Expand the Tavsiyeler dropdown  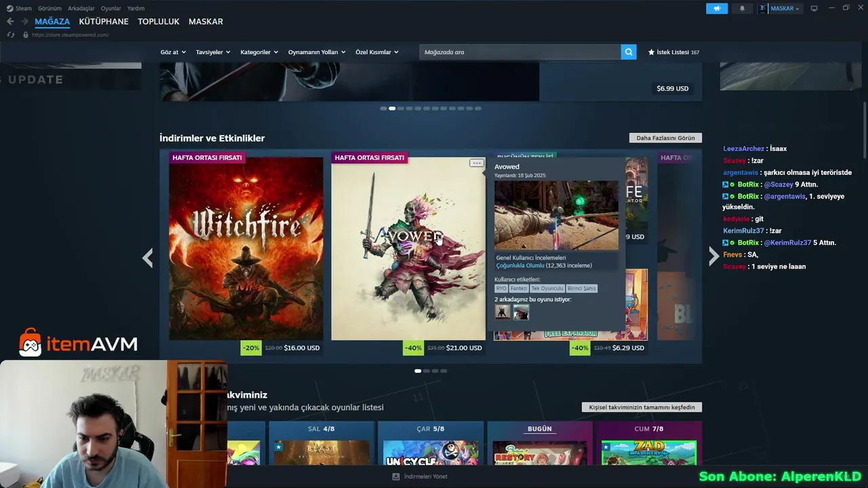pyautogui.click(x=213, y=52)
